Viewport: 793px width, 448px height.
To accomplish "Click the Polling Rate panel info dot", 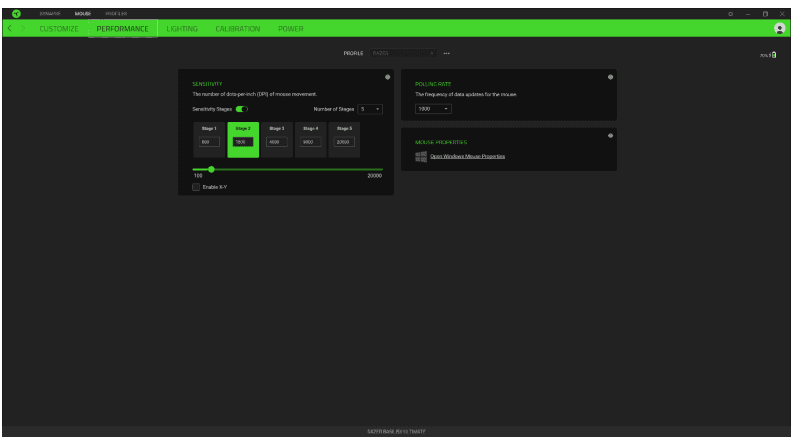I will tap(610, 77).
